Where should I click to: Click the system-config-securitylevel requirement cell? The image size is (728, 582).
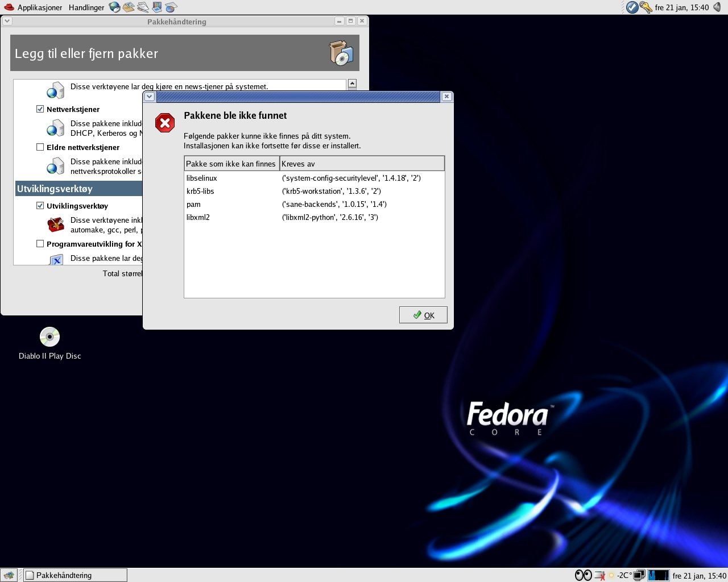click(351, 178)
